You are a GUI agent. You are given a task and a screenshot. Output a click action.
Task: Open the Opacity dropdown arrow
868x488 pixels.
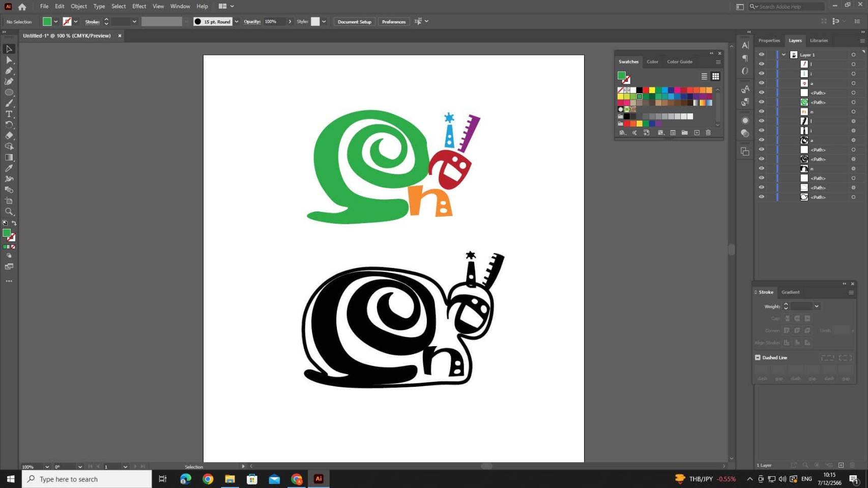[290, 21]
